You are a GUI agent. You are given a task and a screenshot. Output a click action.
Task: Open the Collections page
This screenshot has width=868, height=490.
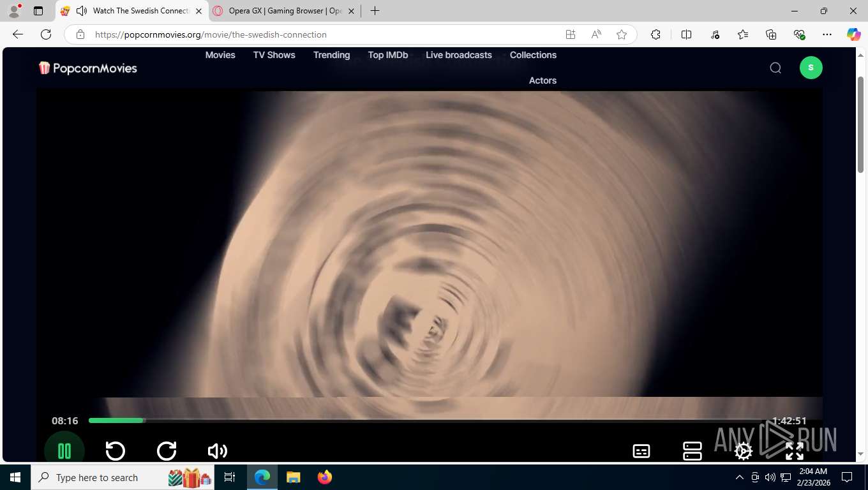[533, 55]
